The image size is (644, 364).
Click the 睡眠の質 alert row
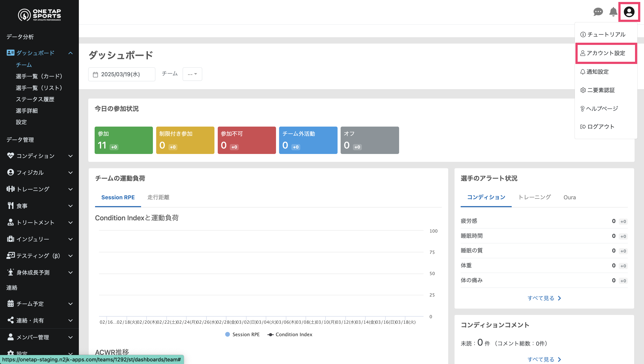coord(544,251)
